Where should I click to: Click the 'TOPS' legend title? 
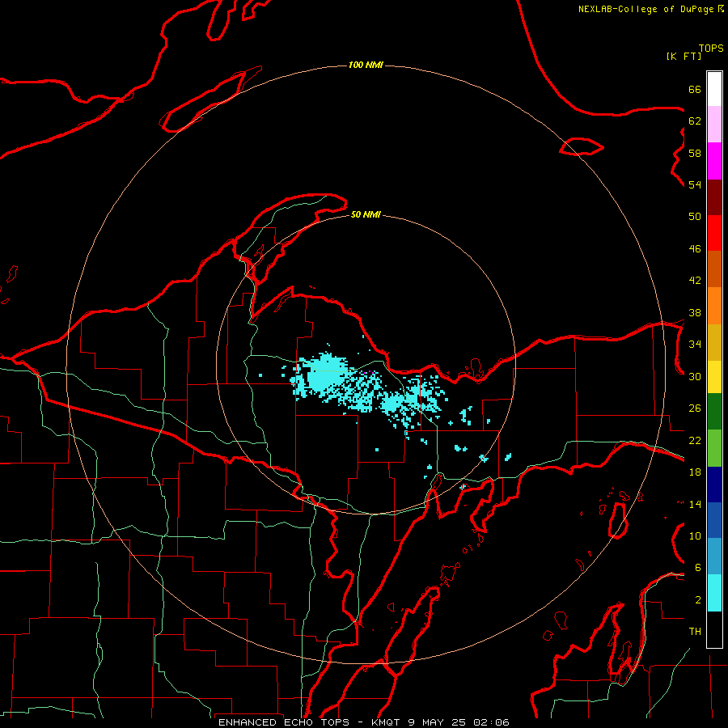coord(711,48)
